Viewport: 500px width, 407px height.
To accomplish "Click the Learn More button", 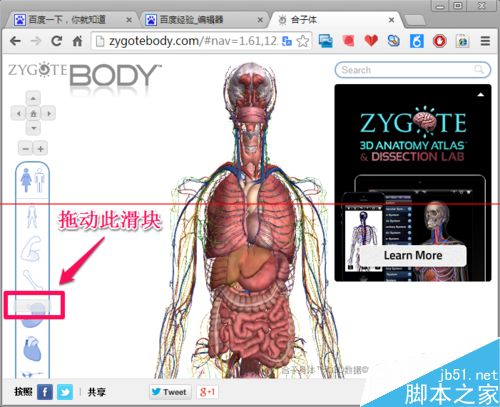I will (x=413, y=255).
